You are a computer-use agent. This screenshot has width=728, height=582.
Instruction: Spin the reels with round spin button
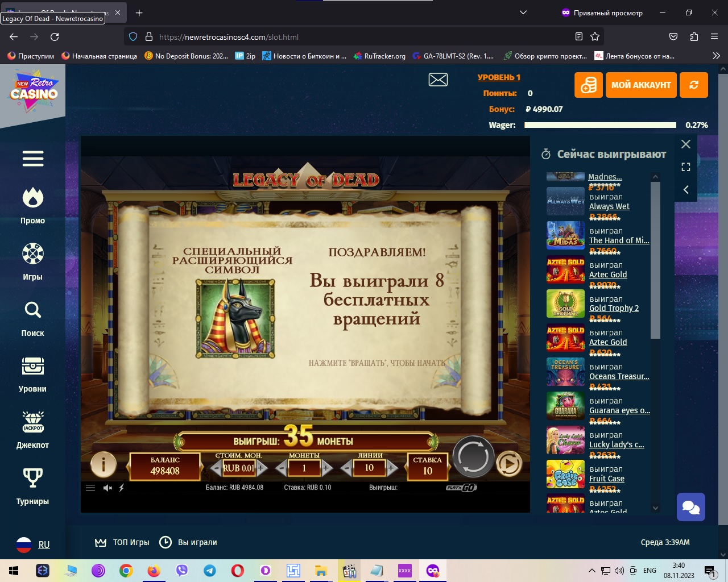coord(473,456)
